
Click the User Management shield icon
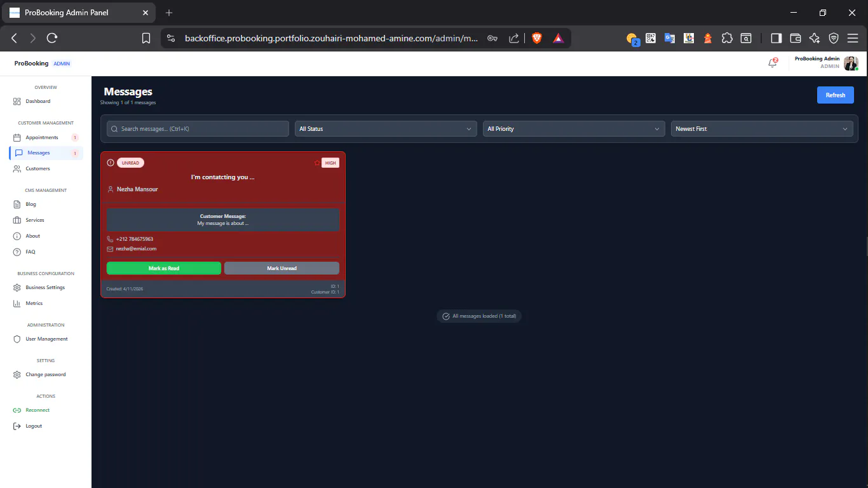click(x=17, y=339)
